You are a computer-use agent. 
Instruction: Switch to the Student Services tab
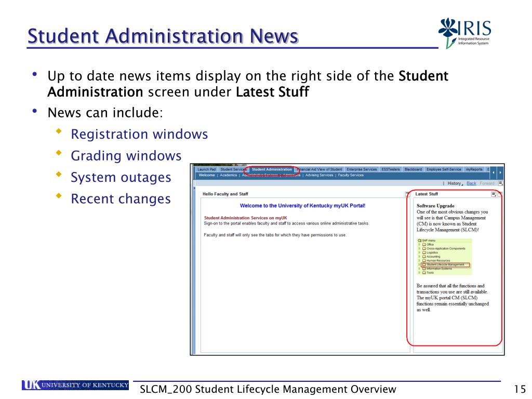click(232, 169)
